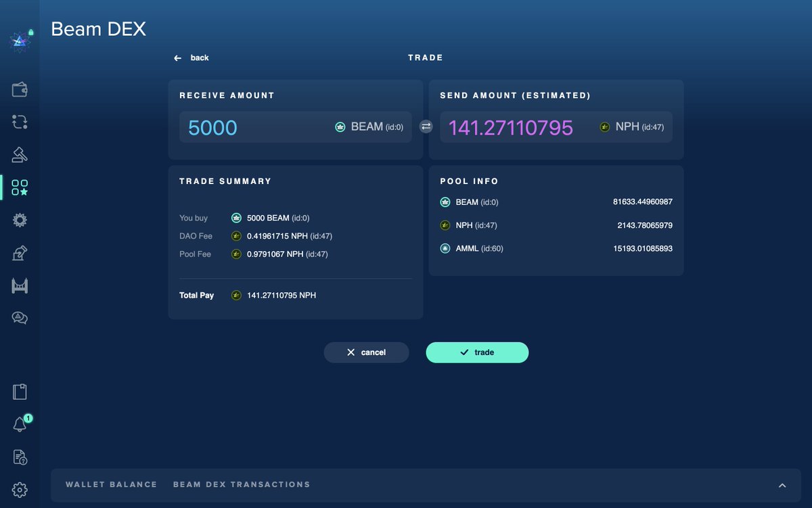Click the BEAM icon in the You buy row
Screen dimensions: 812x508
[236, 218]
